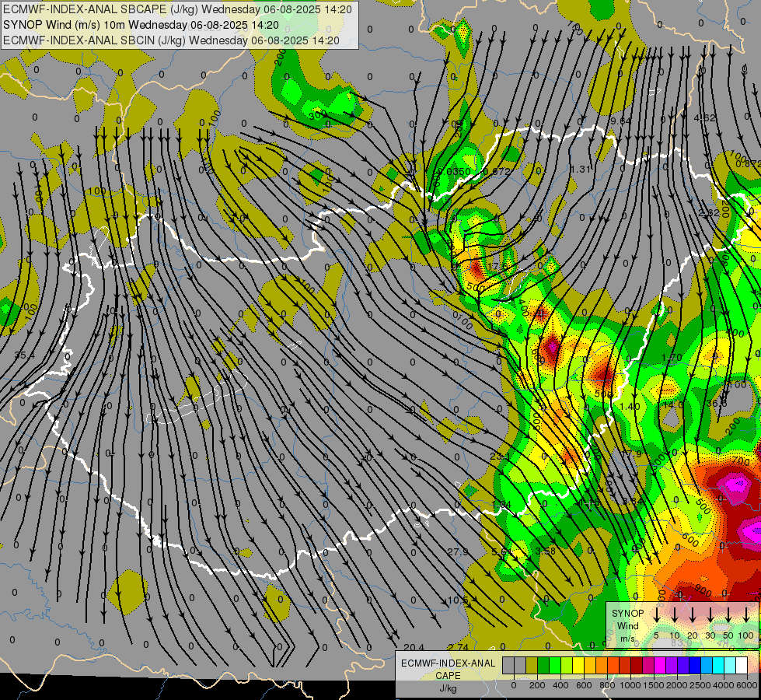Click the 900 contour label on the map
The width and height of the screenshot is (761, 700).
[702, 591]
